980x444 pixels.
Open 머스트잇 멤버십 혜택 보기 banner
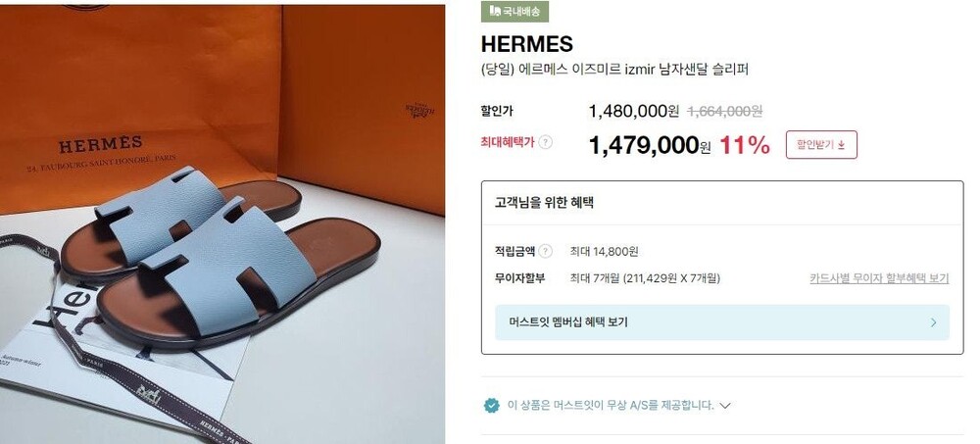(722, 322)
